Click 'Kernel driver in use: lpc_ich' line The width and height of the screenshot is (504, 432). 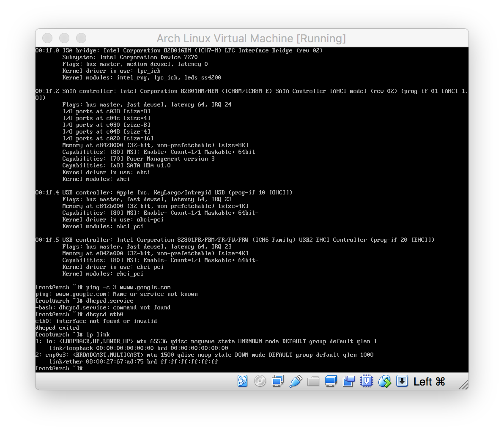click(112, 71)
